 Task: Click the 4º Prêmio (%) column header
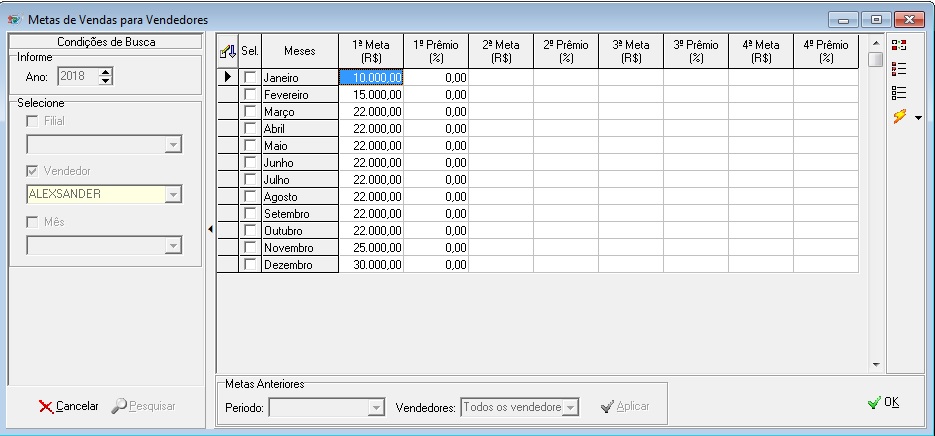[826, 51]
